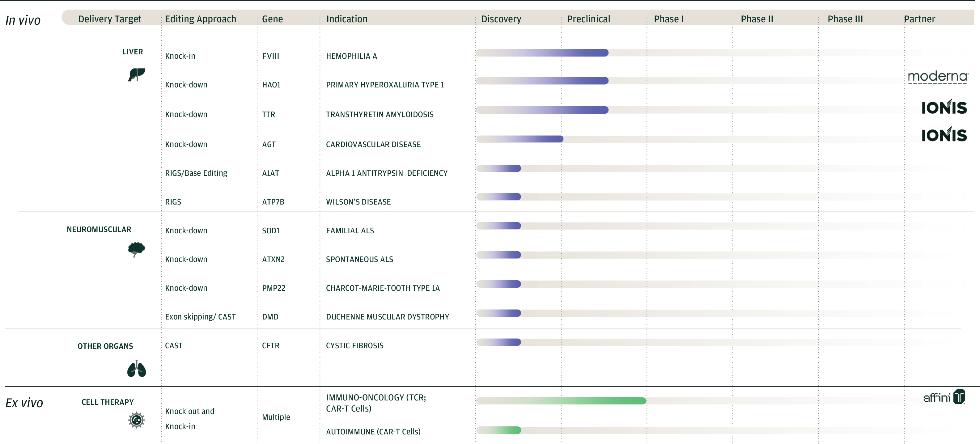Click the ATXN2 gene label

tap(273, 260)
